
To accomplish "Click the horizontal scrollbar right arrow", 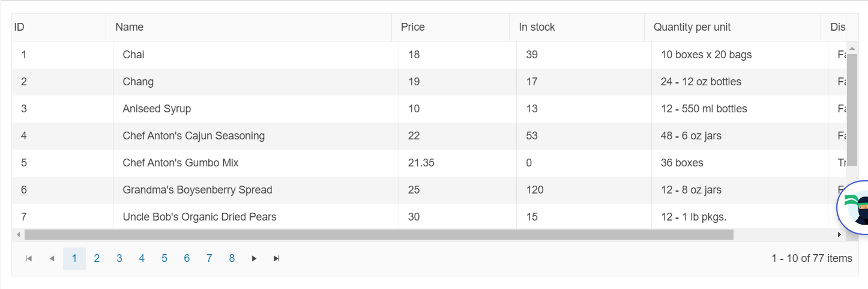I will click(839, 234).
